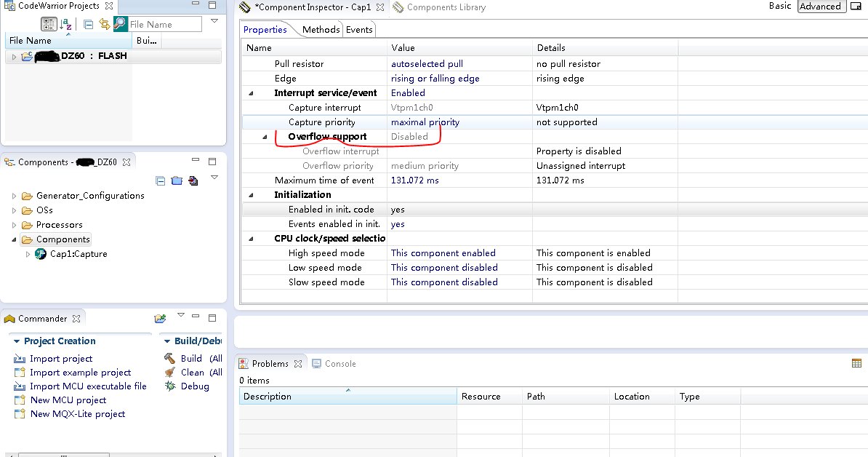Open the Properties tab
868x457 pixels.
pos(265,29)
